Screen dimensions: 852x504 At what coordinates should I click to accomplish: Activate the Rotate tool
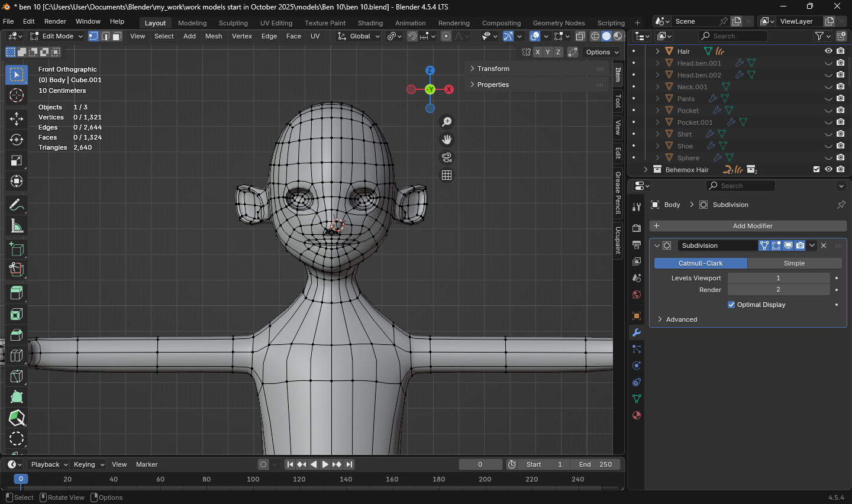pyautogui.click(x=17, y=140)
